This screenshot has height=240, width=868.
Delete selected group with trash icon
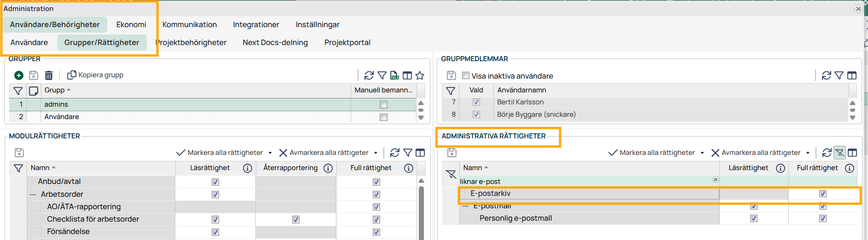point(49,75)
